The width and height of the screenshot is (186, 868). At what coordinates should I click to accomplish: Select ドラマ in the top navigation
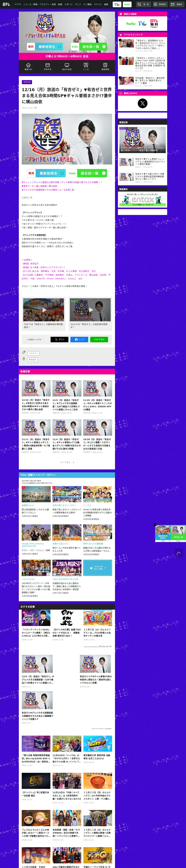tap(18, 4)
